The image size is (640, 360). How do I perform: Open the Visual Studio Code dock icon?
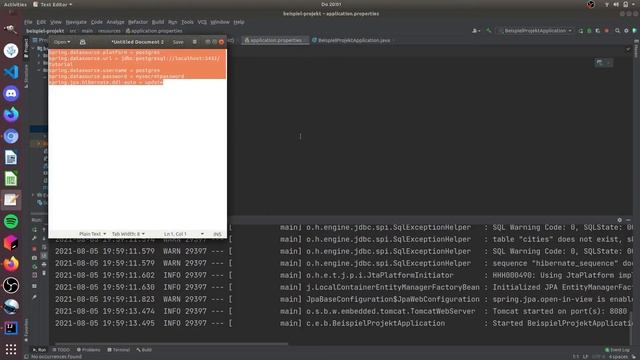click(x=11, y=72)
